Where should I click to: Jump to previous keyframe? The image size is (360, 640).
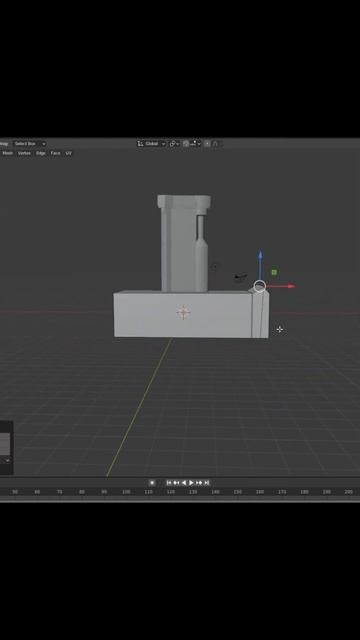coord(176,482)
